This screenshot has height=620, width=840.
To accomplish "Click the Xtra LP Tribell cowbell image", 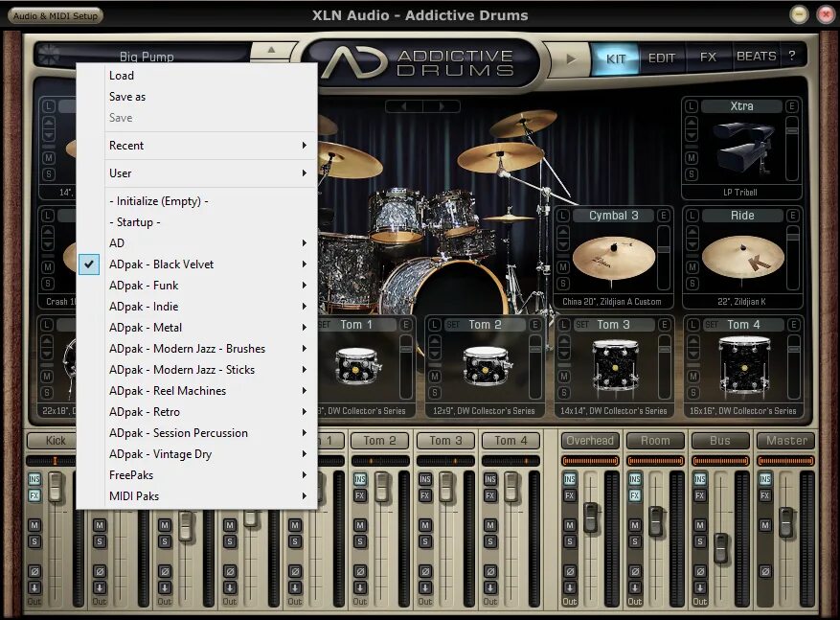I will tap(742, 148).
